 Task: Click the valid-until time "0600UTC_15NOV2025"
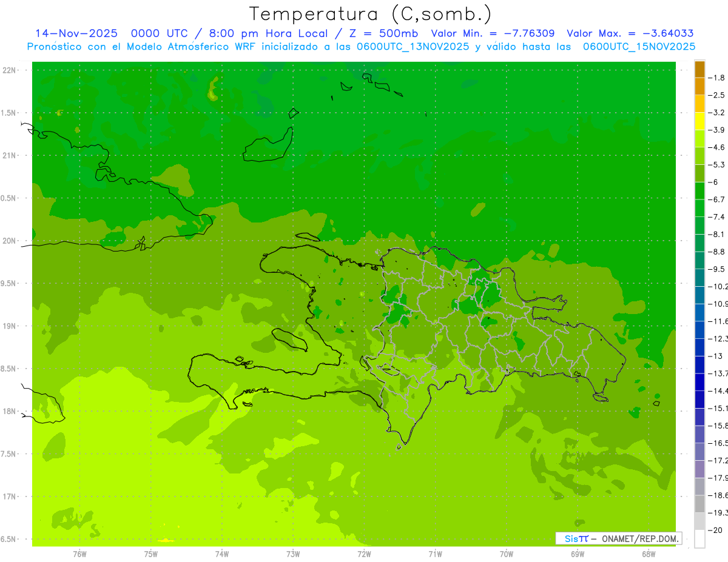639,47
